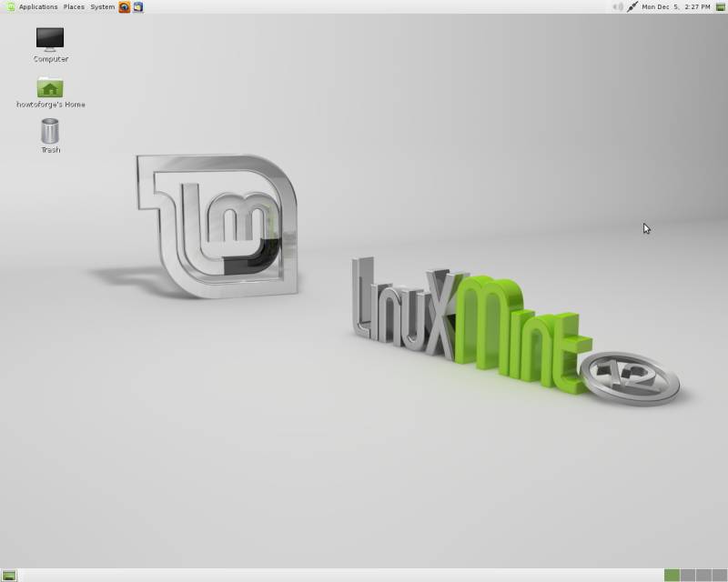Viewport: 728px width, 582px height.
Task: Open the Applications menu
Action: 38,7
